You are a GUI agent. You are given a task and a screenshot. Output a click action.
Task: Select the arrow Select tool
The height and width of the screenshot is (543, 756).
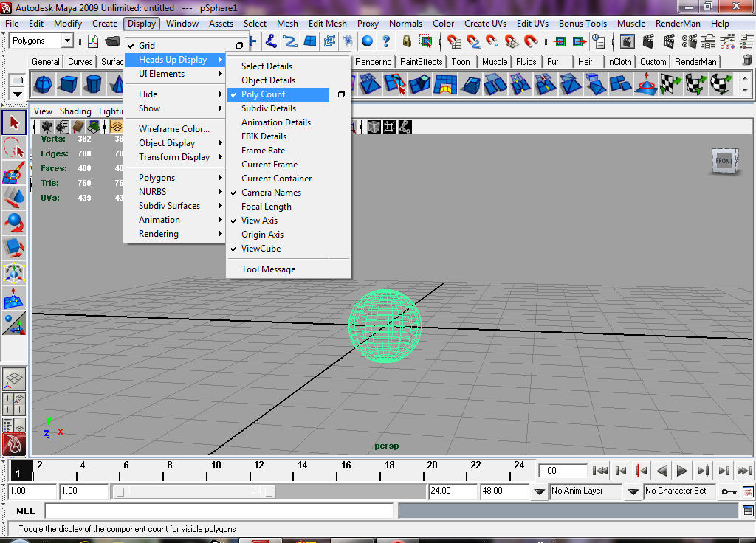(14, 123)
